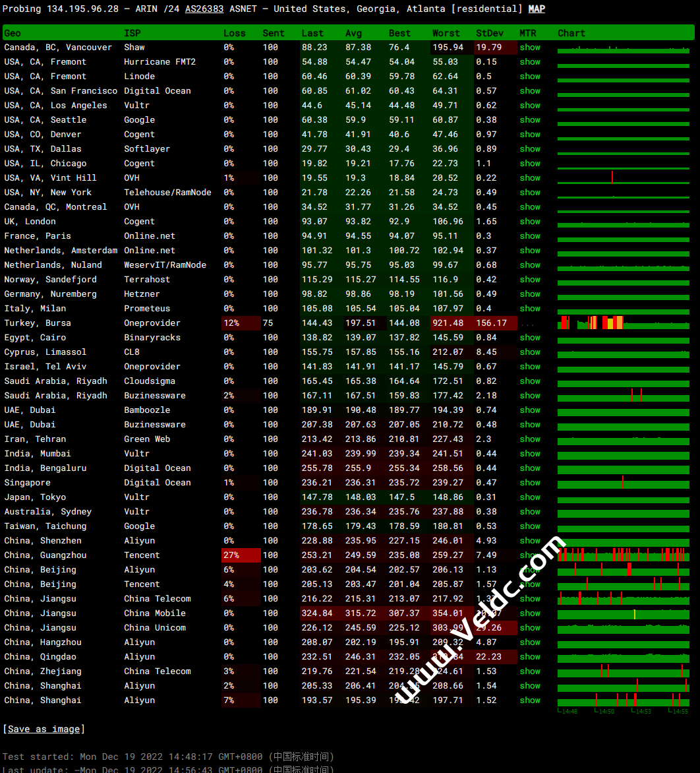
Task: Click the Test started timestamp line
Action: pos(168,757)
